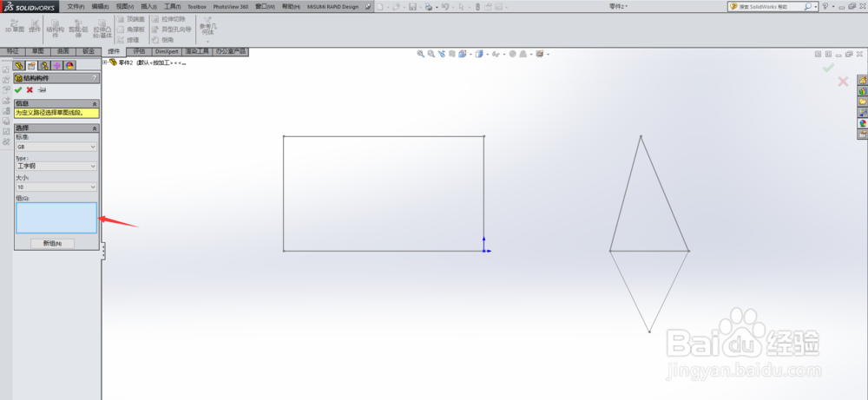868x400 pixels.
Task: Click Zoom to Fit in view toolbar
Action: (421, 54)
